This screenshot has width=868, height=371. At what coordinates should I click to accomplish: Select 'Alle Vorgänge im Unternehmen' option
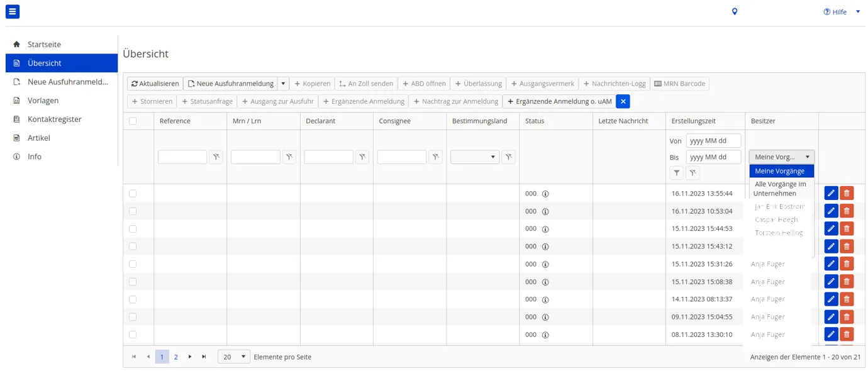[780, 189]
